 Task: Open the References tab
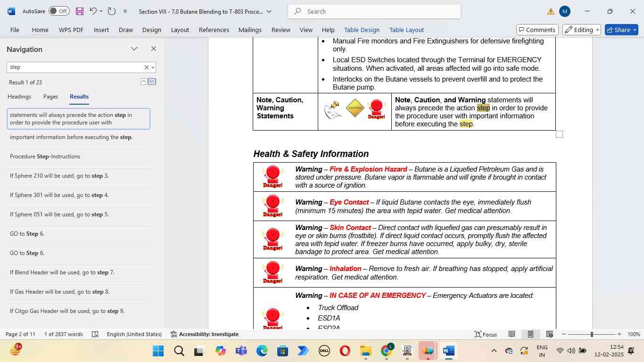pyautogui.click(x=214, y=30)
